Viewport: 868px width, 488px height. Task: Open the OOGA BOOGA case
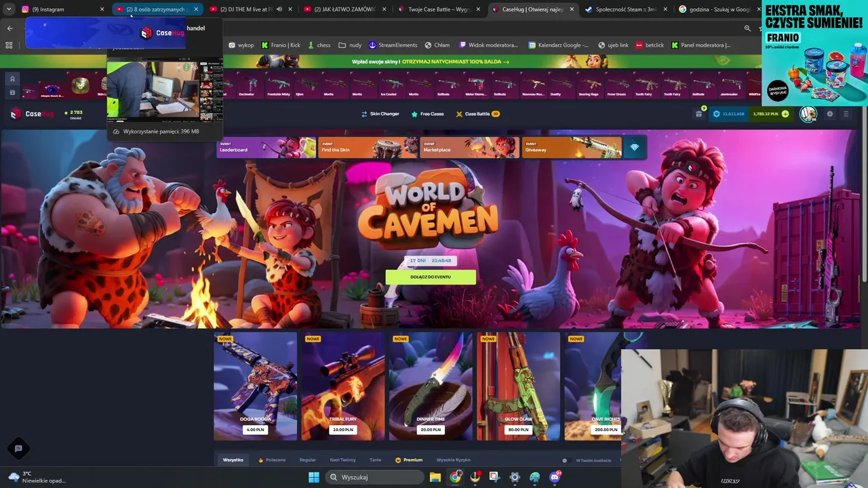click(255, 386)
